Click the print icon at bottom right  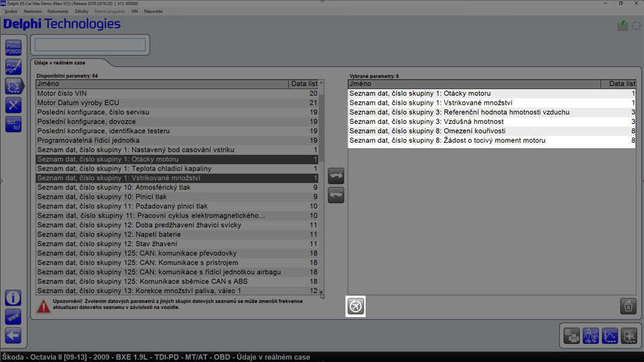click(x=572, y=336)
